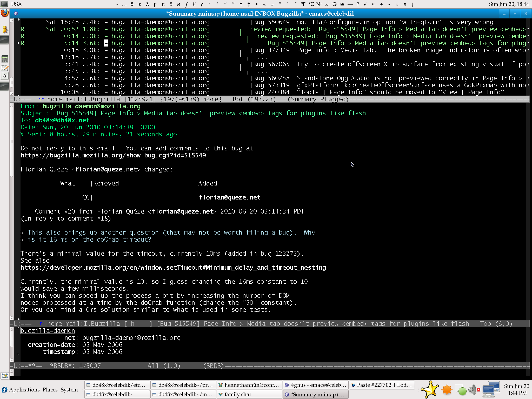Click the chat status green bubble icon
Screen dimensions: 532x399
coord(461,390)
